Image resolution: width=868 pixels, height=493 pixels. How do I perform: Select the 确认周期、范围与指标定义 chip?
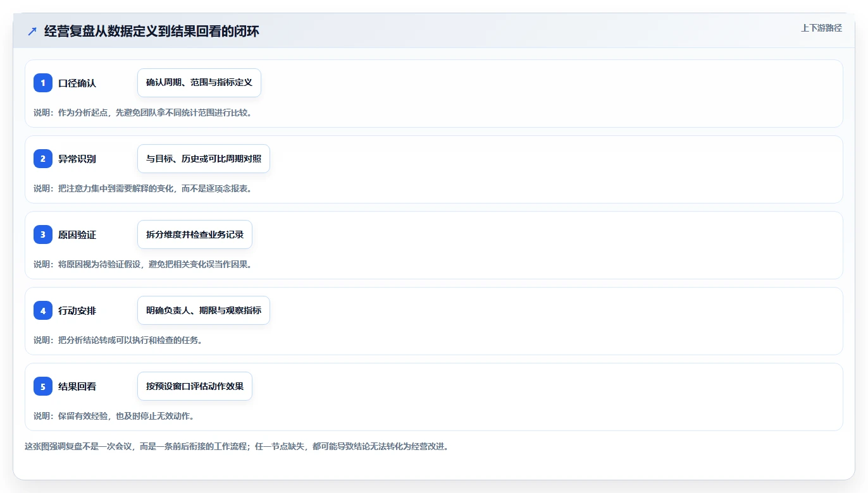199,83
